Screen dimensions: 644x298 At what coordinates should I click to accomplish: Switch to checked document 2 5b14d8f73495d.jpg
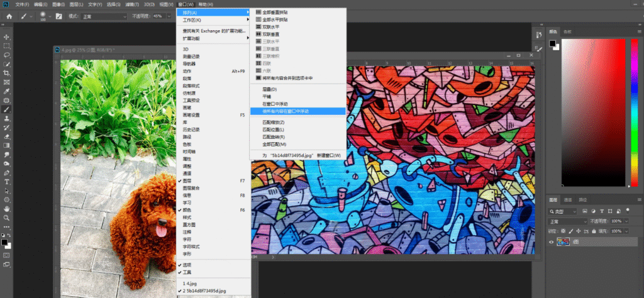214,290
